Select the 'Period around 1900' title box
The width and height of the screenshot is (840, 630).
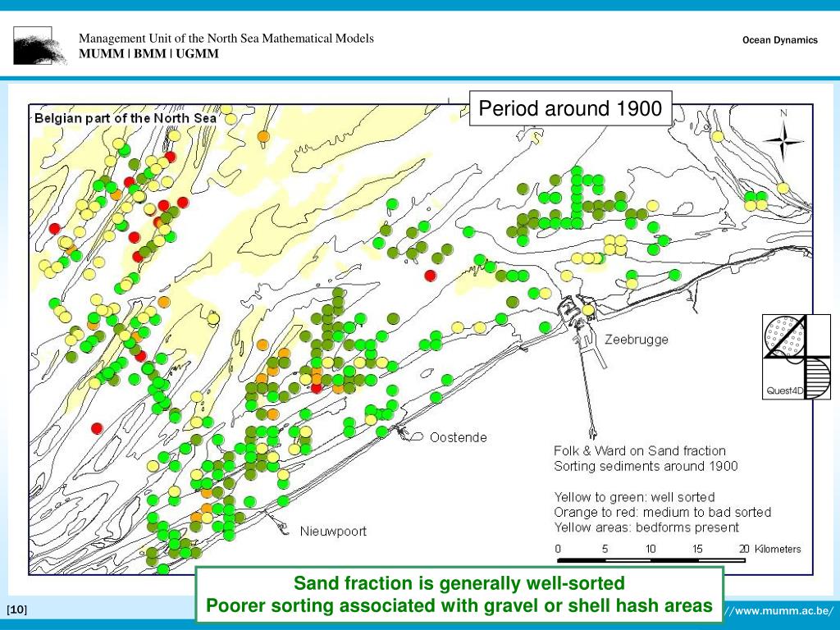(571, 108)
